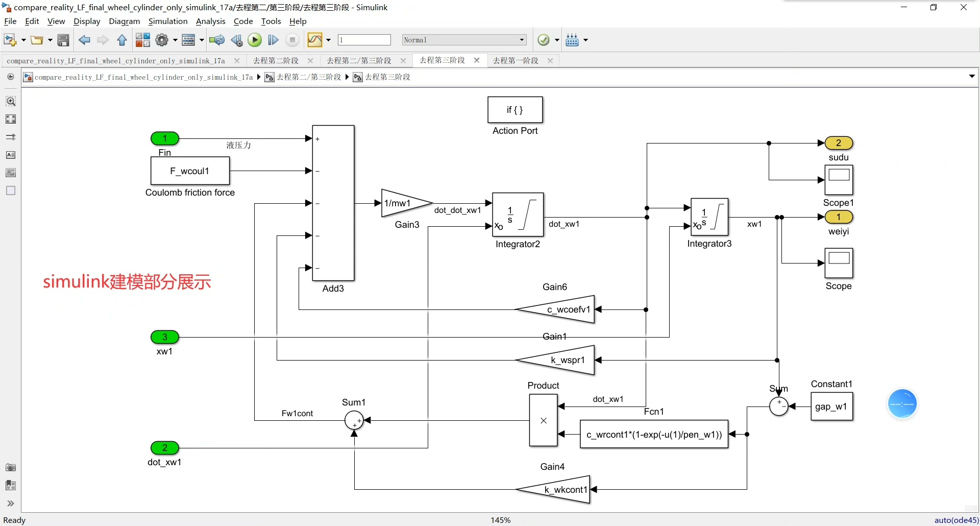Screen dimensions: 980x526
Task: Click 去程第二/第三阶段 breadcrumb link
Action: click(x=309, y=77)
